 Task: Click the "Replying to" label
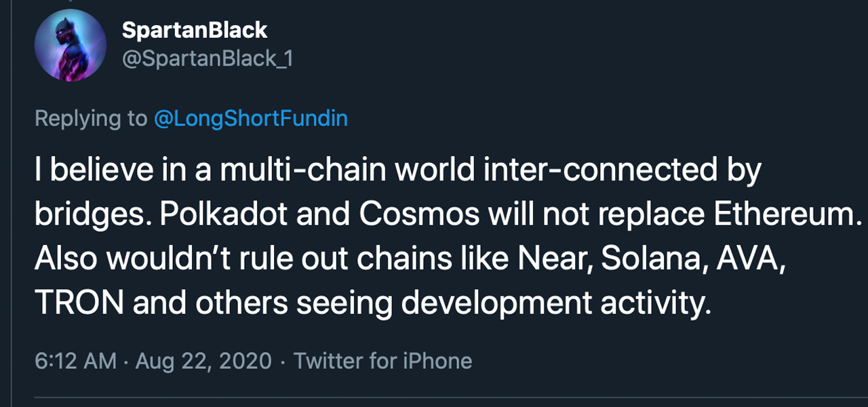(90, 119)
